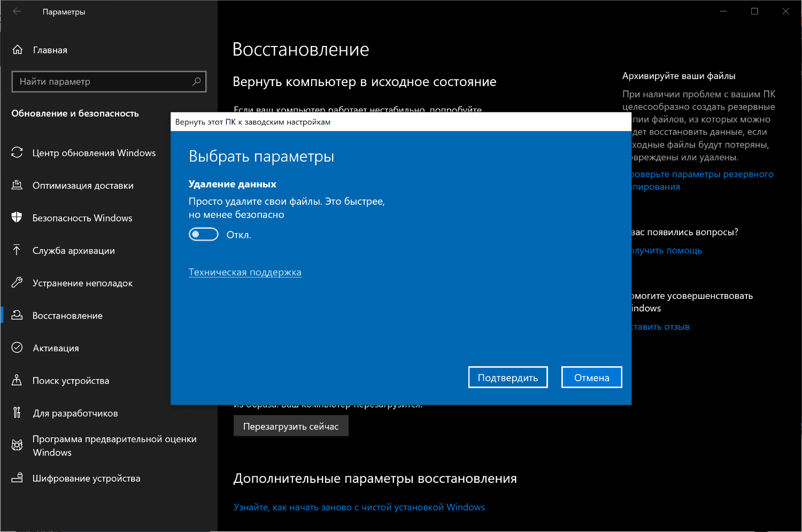
Task: Click the home icon next to Главная
Action: [x=18, y=50]
